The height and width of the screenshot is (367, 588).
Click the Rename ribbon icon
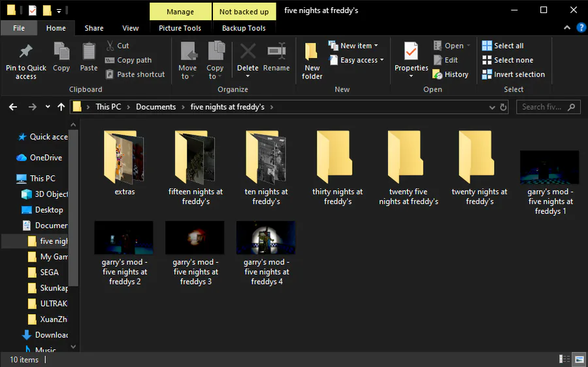(276, 51)
